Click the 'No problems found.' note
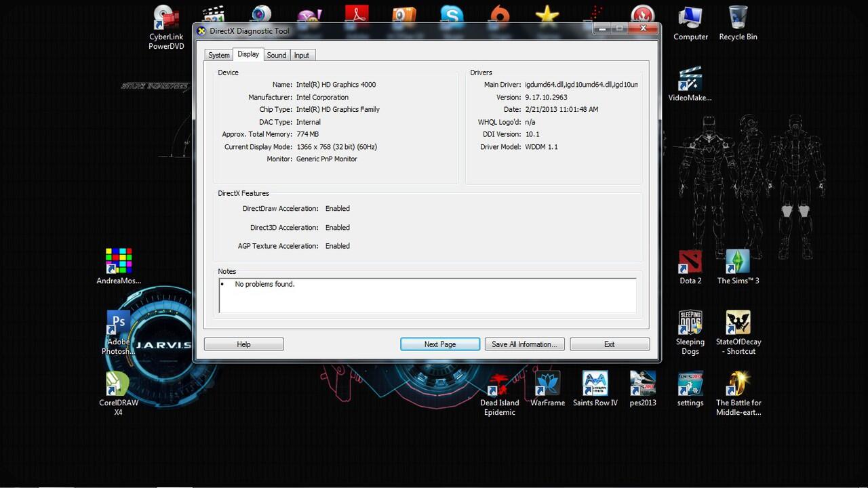Viewport: 868px width, 488px height. [x=264, y=284]
